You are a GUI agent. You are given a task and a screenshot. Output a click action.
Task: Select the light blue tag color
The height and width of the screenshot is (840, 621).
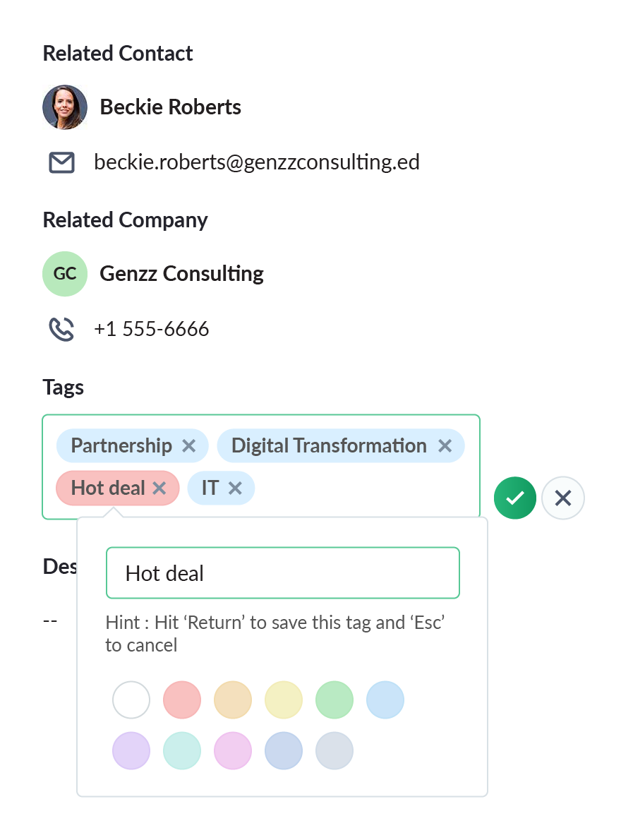pos(385,700)
